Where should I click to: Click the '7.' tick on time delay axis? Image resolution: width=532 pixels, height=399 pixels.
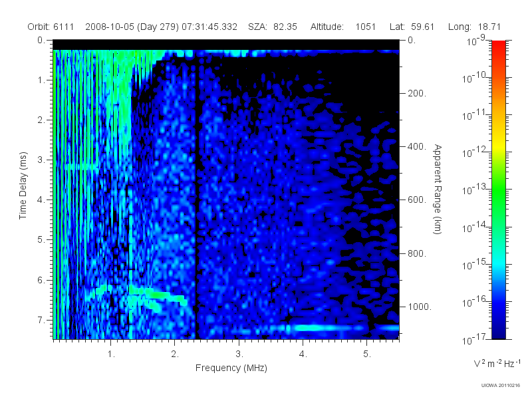tap(41, 320)
